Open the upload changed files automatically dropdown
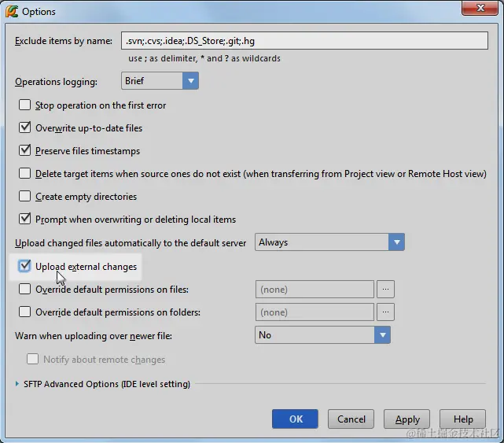Screen dimensions: 504x443 329,242
